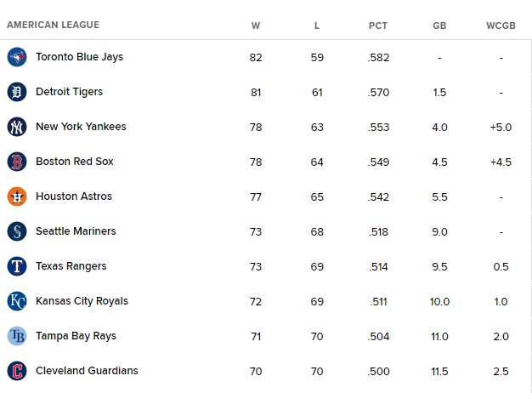Open the Toronto Blue Jays team link

[x=79, y=57]
